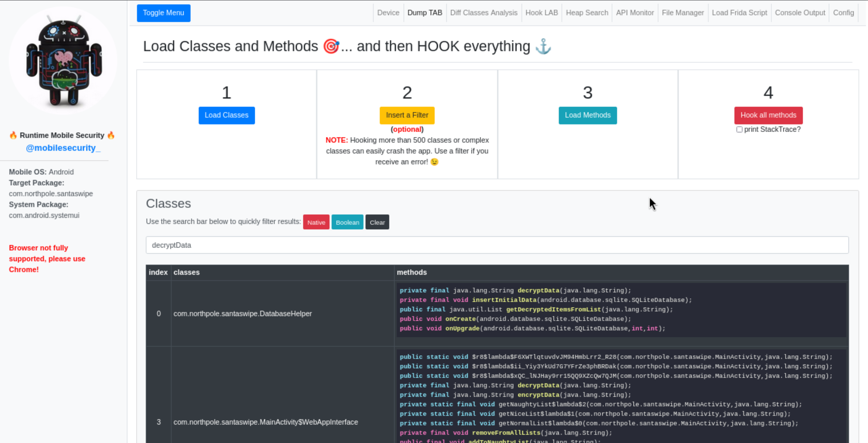Screen dimensions: 868x443
Task: Apply the Boolean filter to results
Action: click(x=347, y=222)
